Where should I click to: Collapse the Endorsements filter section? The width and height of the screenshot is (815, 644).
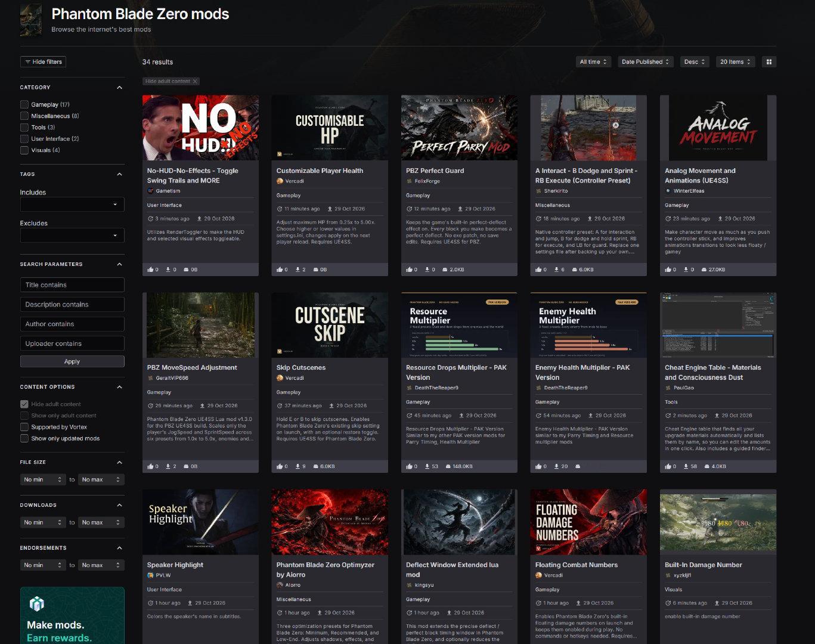pos(119,548)
